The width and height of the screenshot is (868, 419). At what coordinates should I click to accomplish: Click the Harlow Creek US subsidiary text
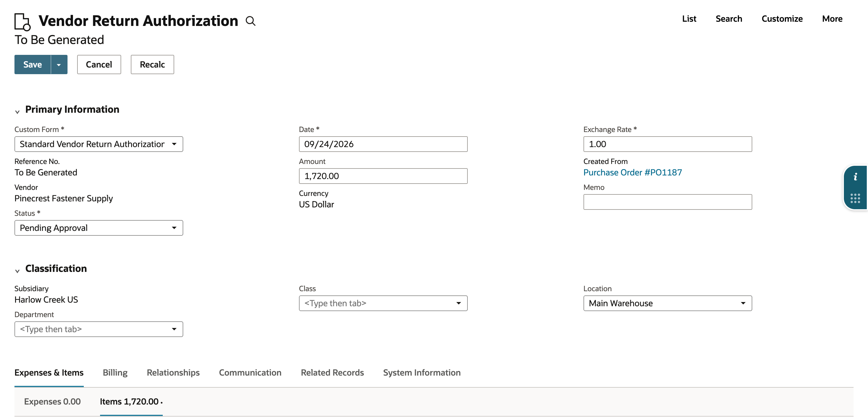(46, 300)
